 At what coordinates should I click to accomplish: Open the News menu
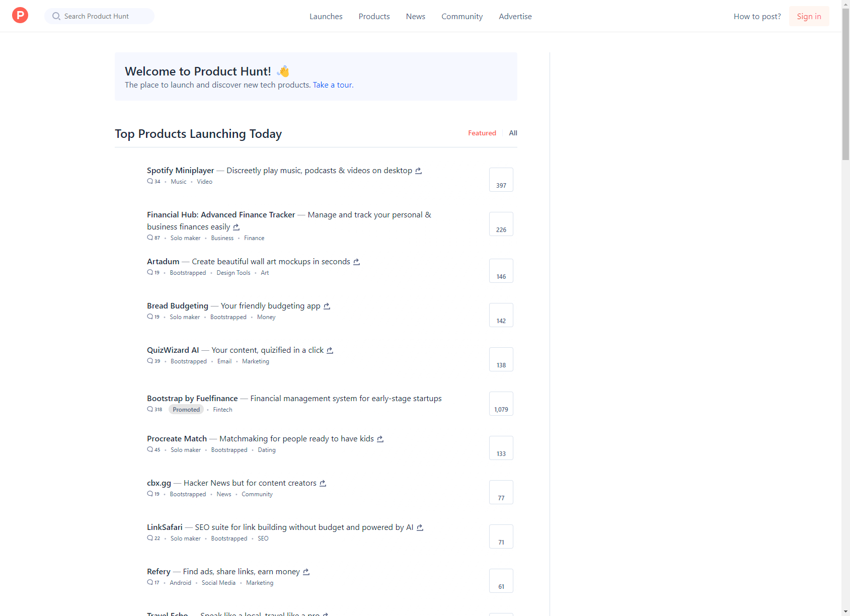[416, 16]
